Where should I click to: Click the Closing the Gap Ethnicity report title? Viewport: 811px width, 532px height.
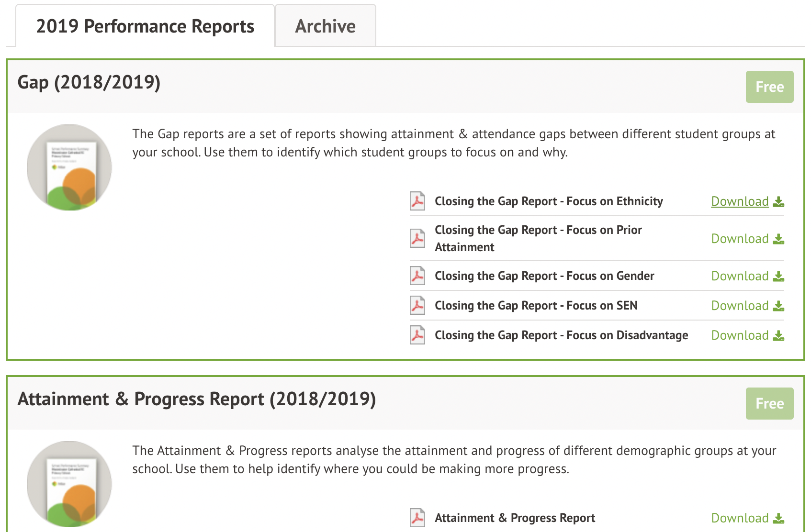click(549, 201)
